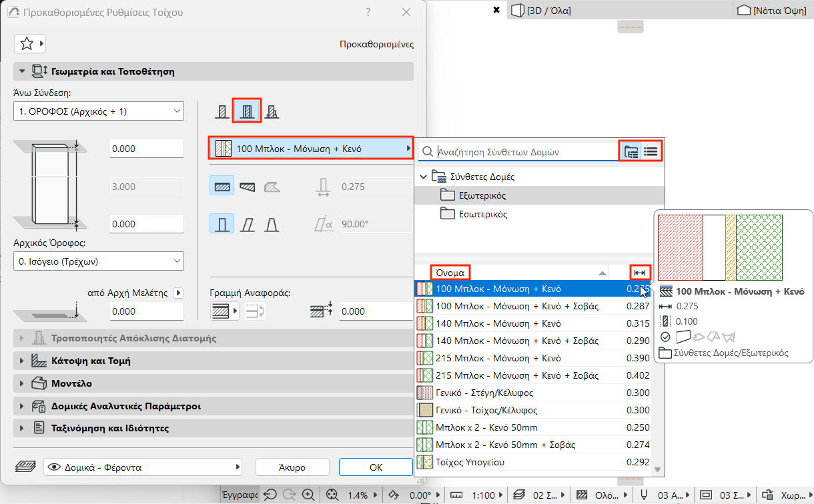Click the top offset 0.000 field
Viewport: 814px width, 504px height.
[146, 149]
